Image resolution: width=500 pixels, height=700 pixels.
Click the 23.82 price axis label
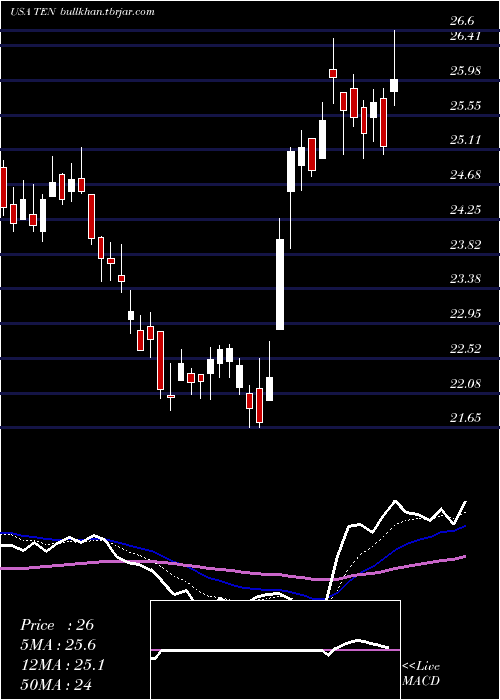coord(466,244)
